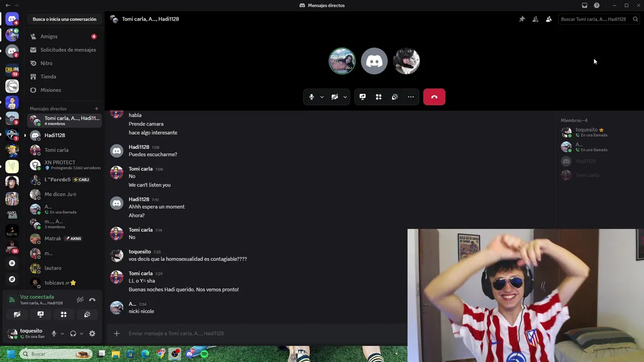Toggle noise suppression in voice panel
The height and width of the screenshot is (362, 644).
click(x=80, y=300)
